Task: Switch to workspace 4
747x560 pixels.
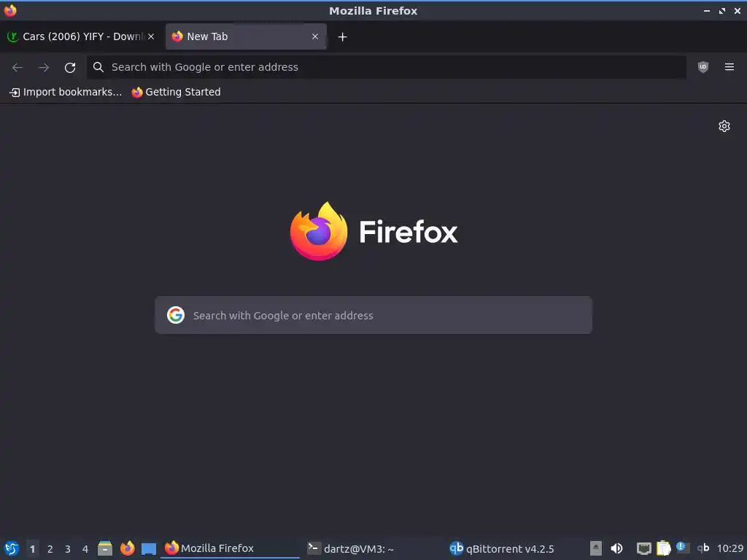Action: 85,549
